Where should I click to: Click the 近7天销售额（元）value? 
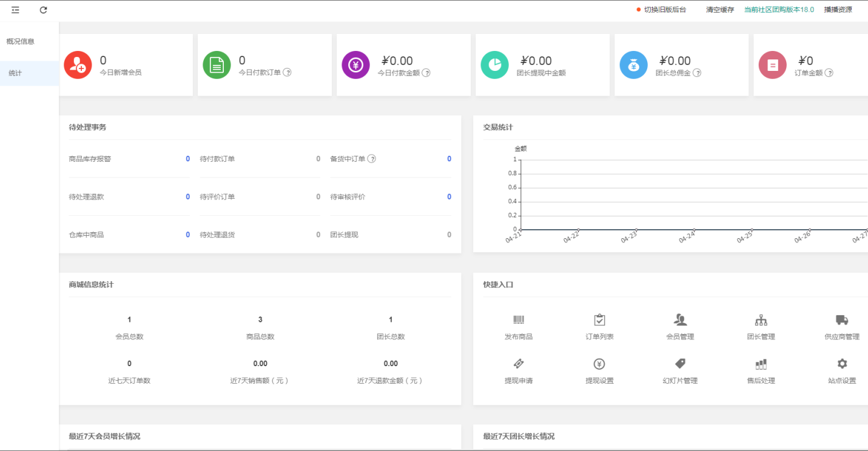coord(260,364)
